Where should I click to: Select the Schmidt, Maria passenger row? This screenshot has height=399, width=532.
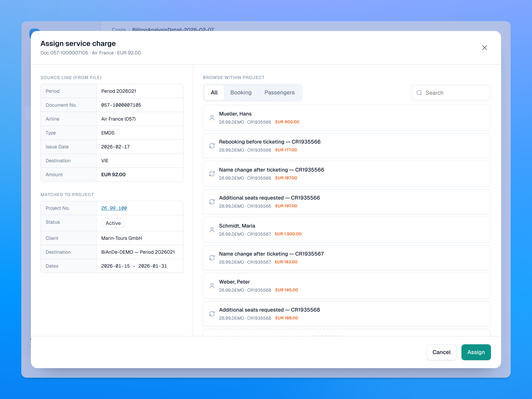pos(347,230)
